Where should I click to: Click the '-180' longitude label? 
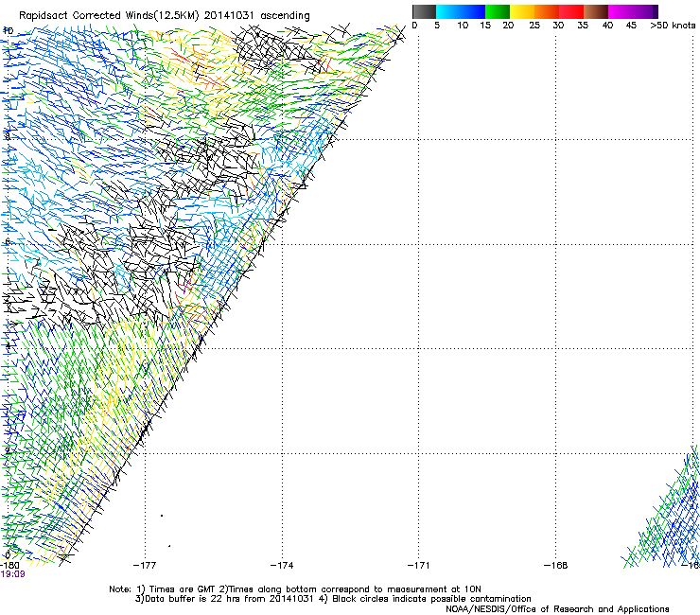[9, 566]
